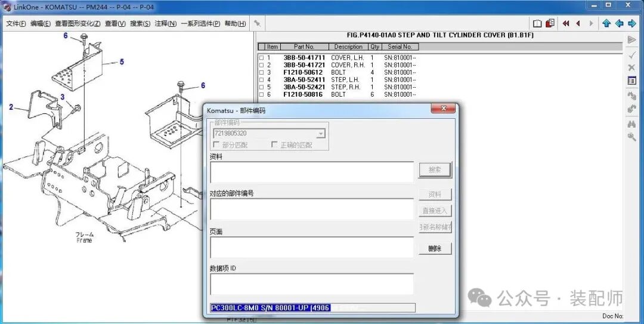
Task: Click the 资料 button in dialog
Action: click(435, 195)
